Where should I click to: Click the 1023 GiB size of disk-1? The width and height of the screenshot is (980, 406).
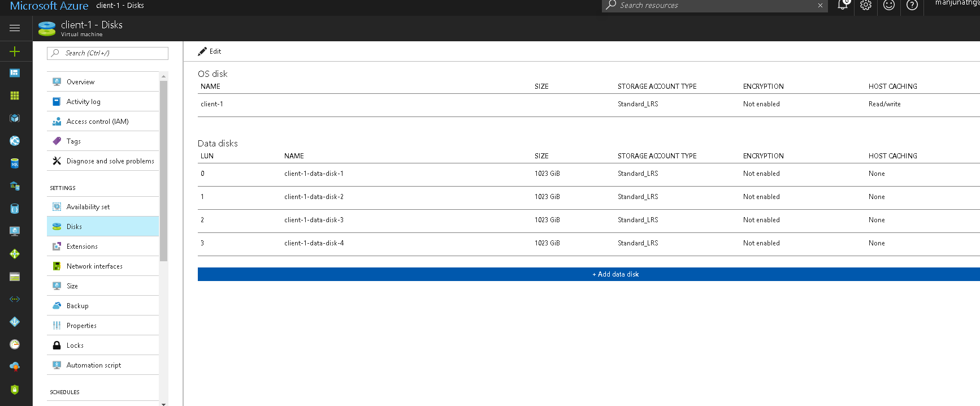click(547, 174)
